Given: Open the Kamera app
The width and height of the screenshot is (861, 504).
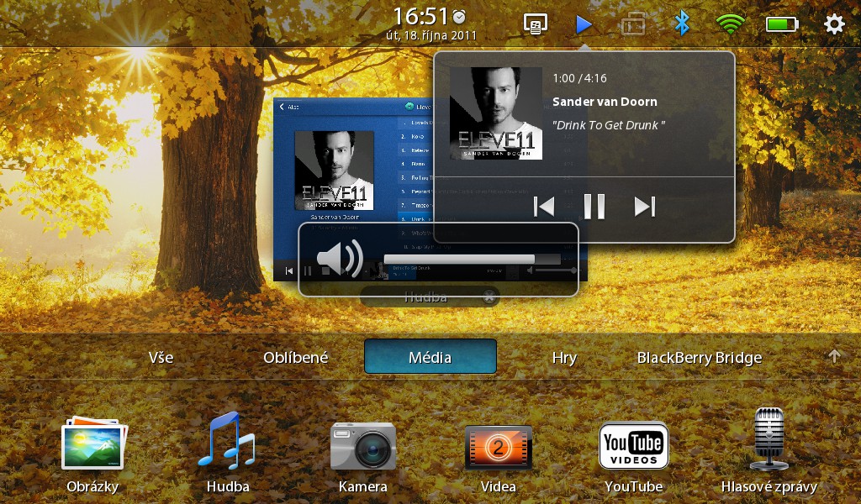Looking at the screenshot, I should click(x=363, y=445).
